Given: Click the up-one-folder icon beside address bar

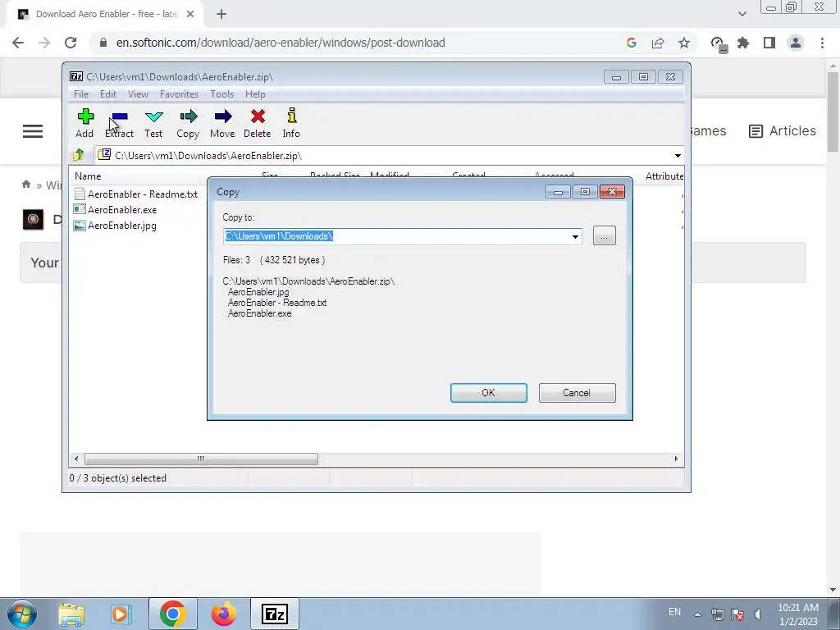Looking at the screenshot, I should [78, 155].
